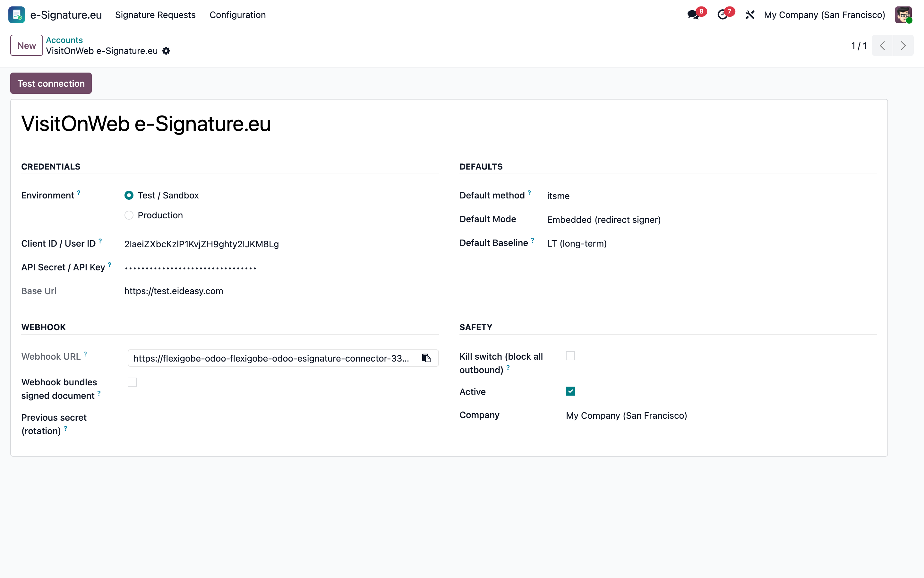Viewport: 924px width, 578px height.
Task: Edit the account name title field
Action: [x=449, y=124]
